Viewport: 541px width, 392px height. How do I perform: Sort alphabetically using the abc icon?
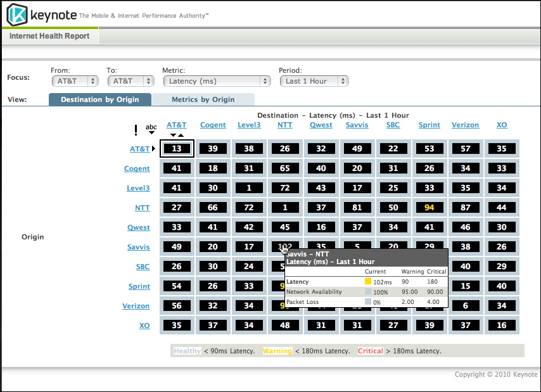tap(151, 129)
